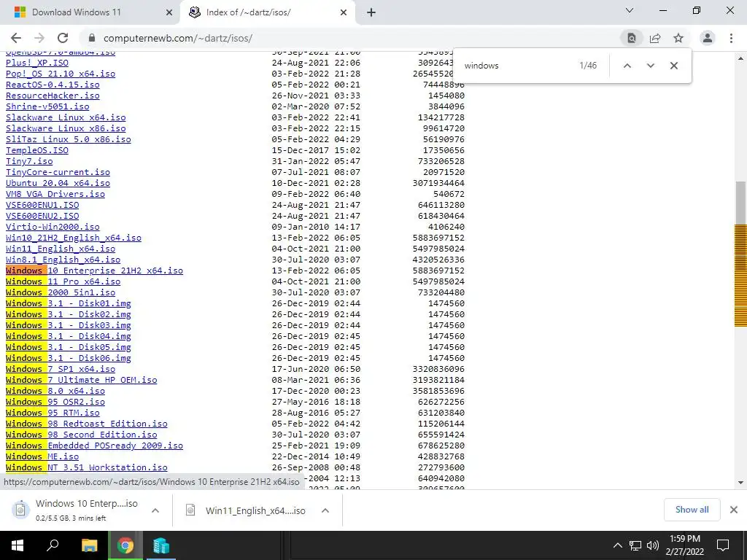Go to next find result

[x=650, y=66]
